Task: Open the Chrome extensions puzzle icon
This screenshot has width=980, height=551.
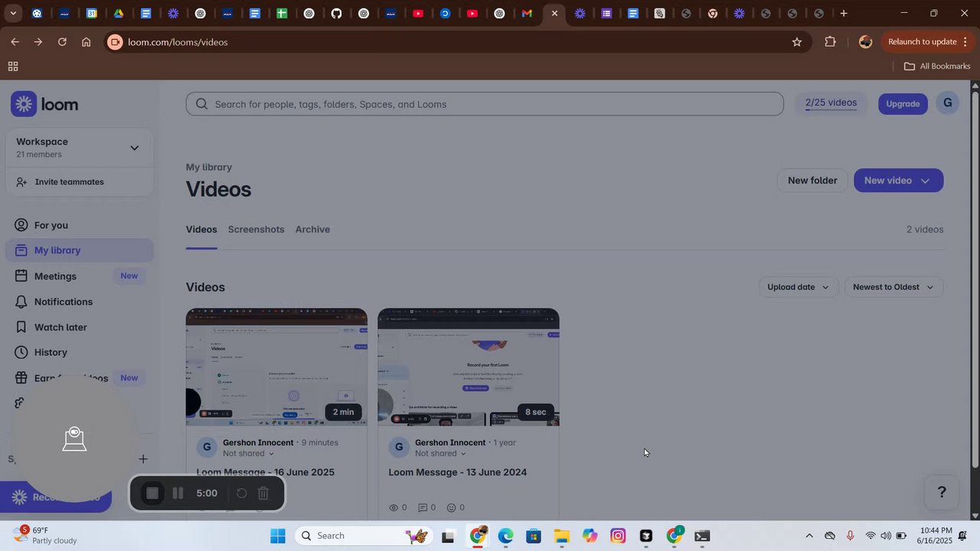Action: point(831,42)
